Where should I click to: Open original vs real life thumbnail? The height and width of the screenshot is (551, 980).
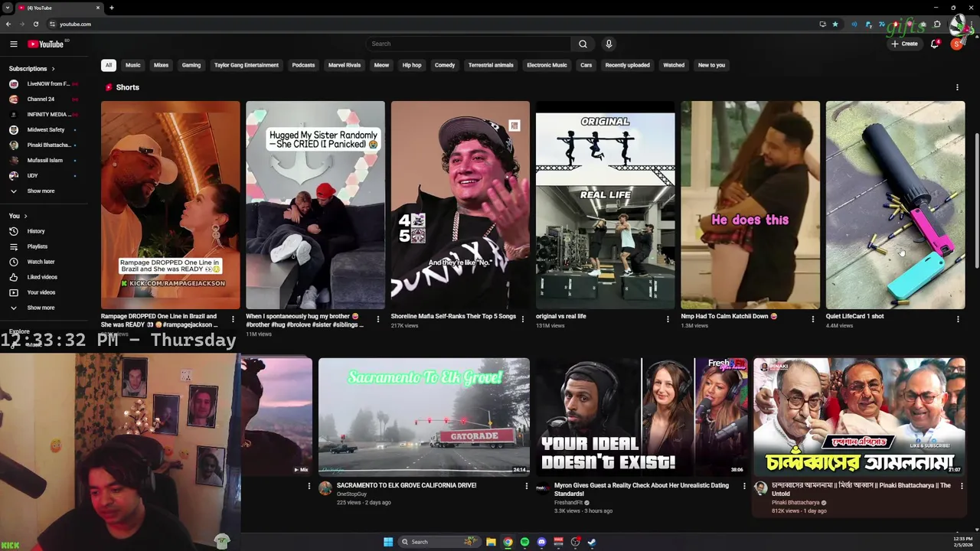(x=605, y=205)
